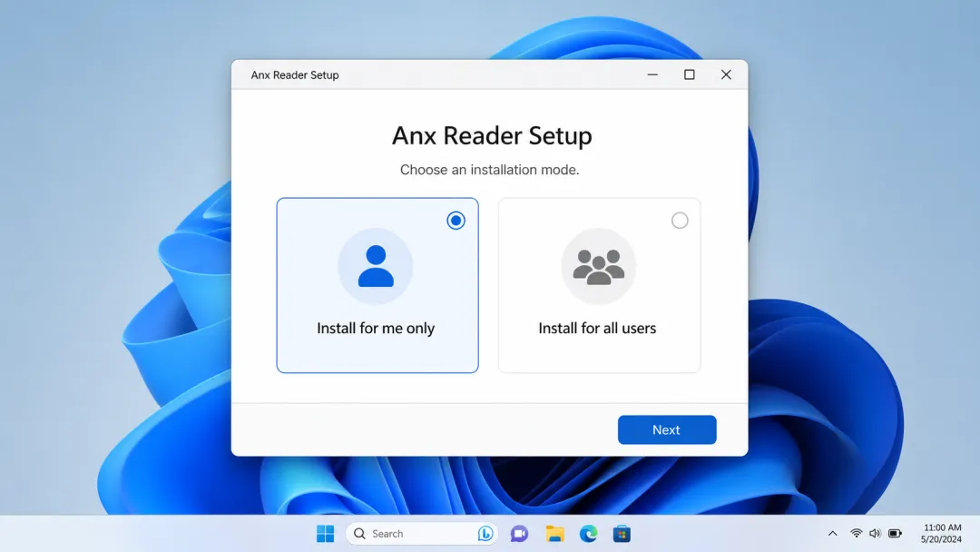Select the Install for all users radio button
The image size is (980, 552).
(x=680, y=220)
